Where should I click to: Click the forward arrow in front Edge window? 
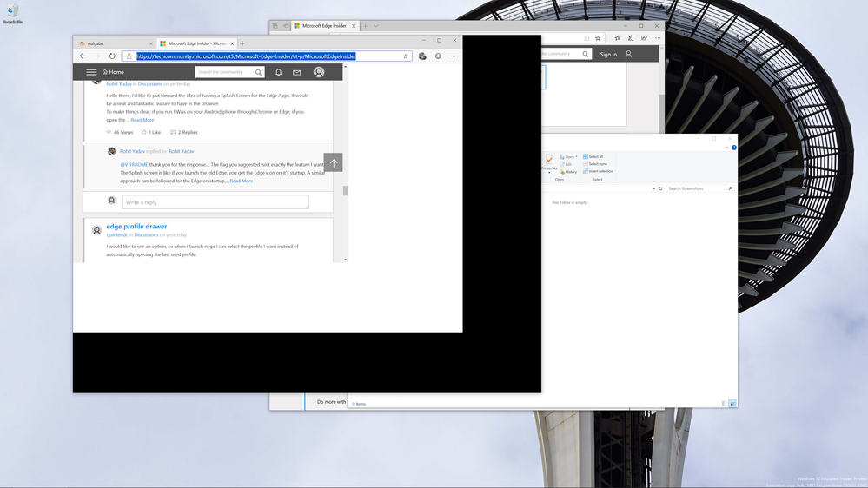pyautogui.click(x=97, y=56)
